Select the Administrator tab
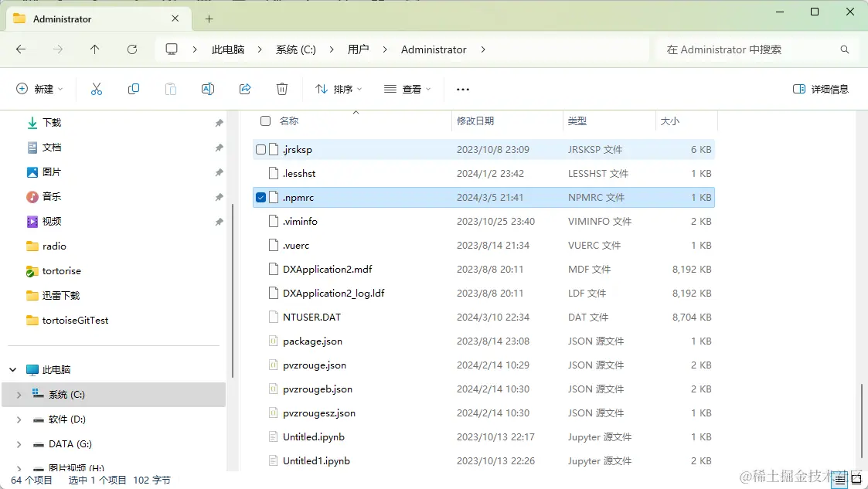Screen dimensions: 868x489 [97, 19]
